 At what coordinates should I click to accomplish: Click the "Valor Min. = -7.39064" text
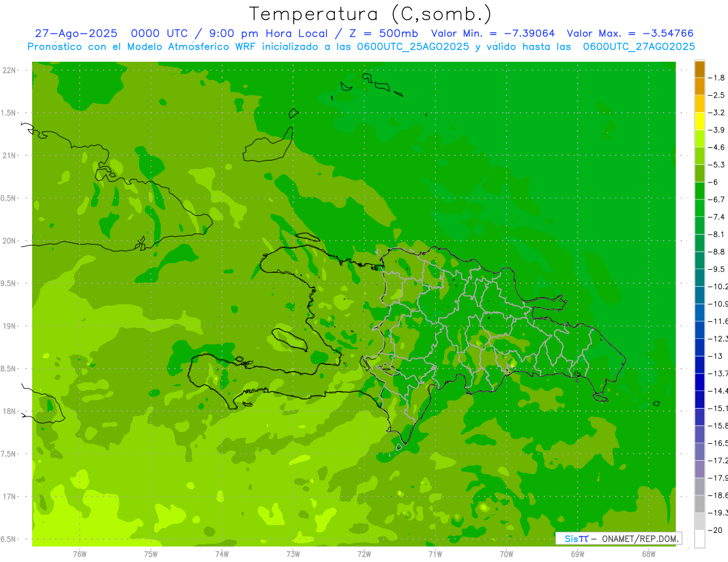(x=492, y=33)
